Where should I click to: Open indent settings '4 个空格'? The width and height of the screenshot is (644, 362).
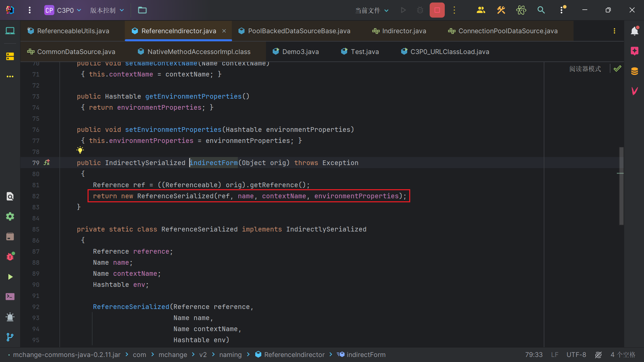pyautogui.click(x=623, y=355)
